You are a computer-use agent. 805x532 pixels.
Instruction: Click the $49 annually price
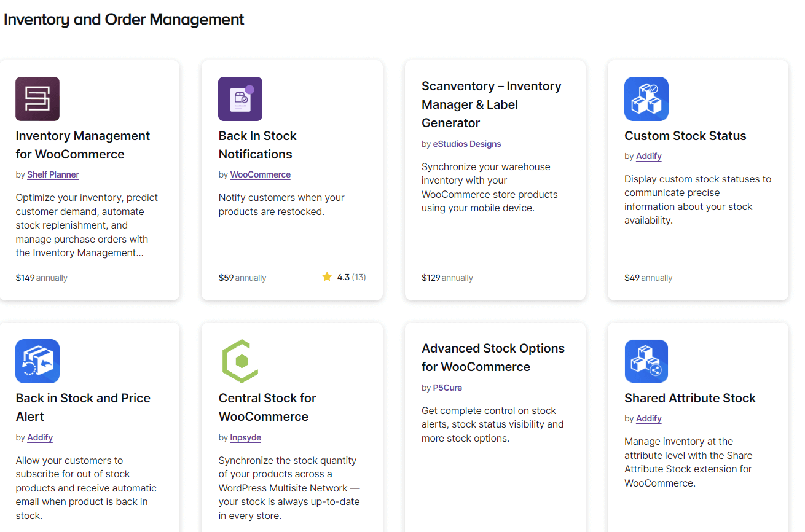pos(648,278)
